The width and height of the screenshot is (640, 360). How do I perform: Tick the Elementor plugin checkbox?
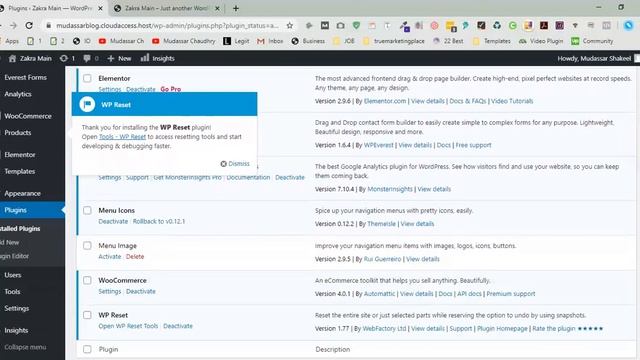tap(87, 78)
